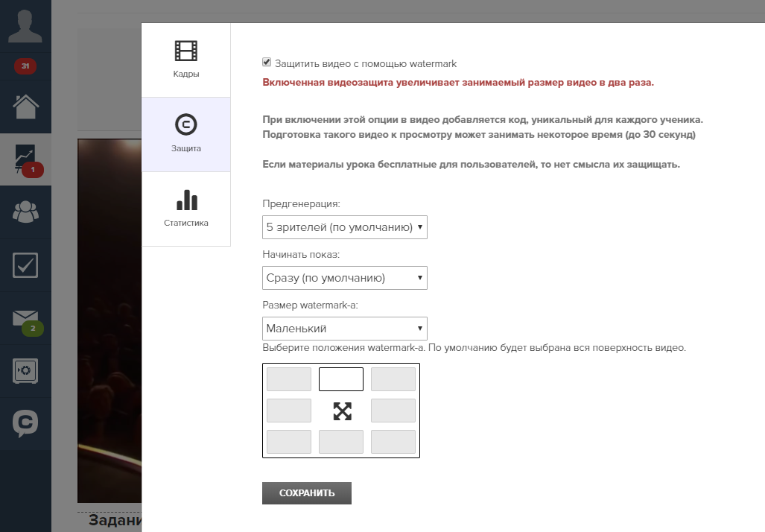Image resolution: width=765 pixels, height=532 pixels.
Task: Select bottom-right watermark position cell
Action: (393, 442)
